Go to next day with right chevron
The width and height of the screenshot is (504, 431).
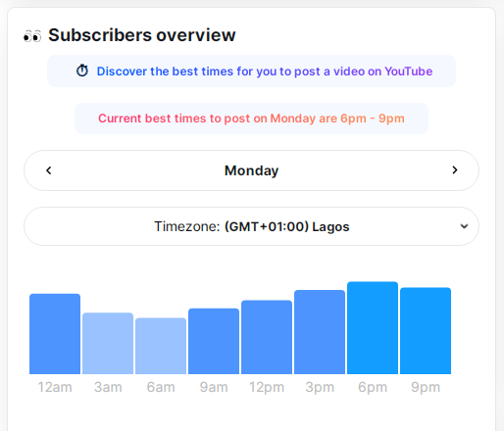coord(454,170)
